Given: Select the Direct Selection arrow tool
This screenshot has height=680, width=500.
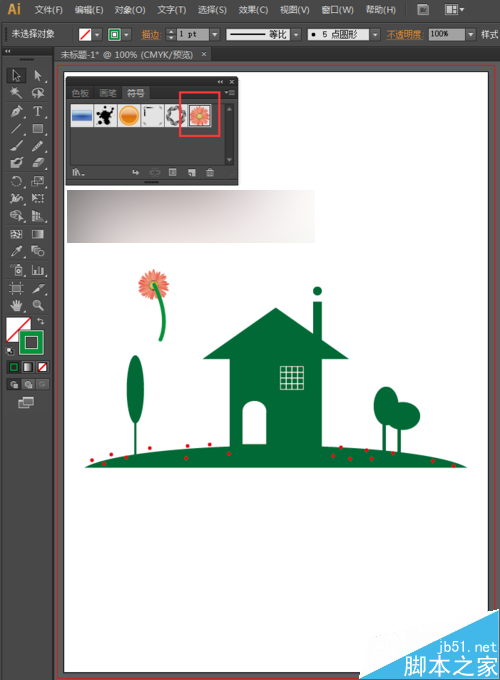Looking at the screenshot, I should click(x=38, y=75).
